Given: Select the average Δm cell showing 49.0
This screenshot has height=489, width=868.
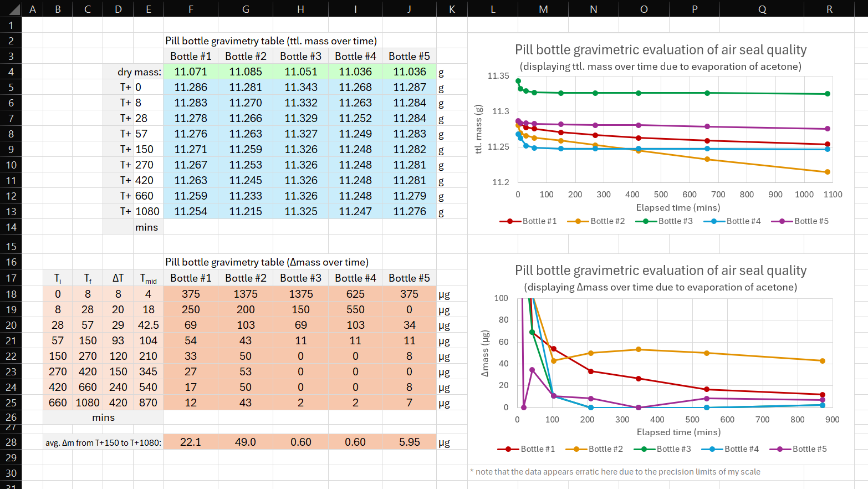Looking at the screenshot, I should [x=246, y=442].
